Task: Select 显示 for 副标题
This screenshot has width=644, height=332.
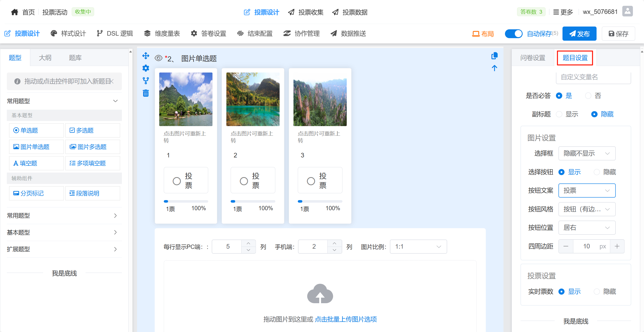Action: (x=559, y=114)
